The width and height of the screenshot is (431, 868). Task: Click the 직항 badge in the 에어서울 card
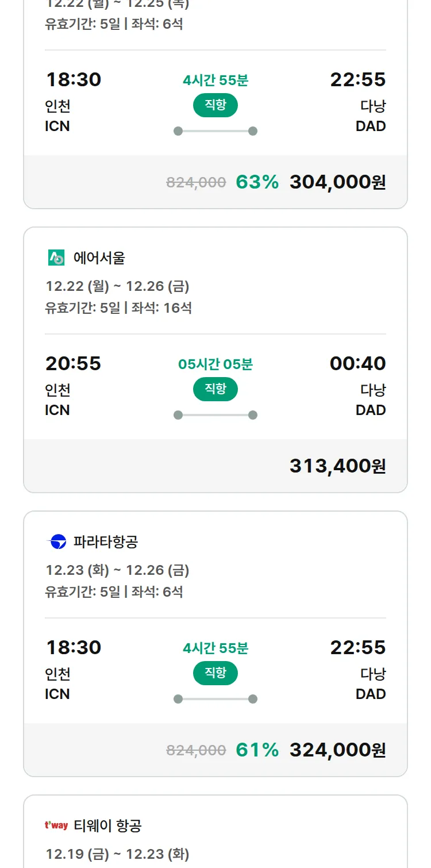215,389
